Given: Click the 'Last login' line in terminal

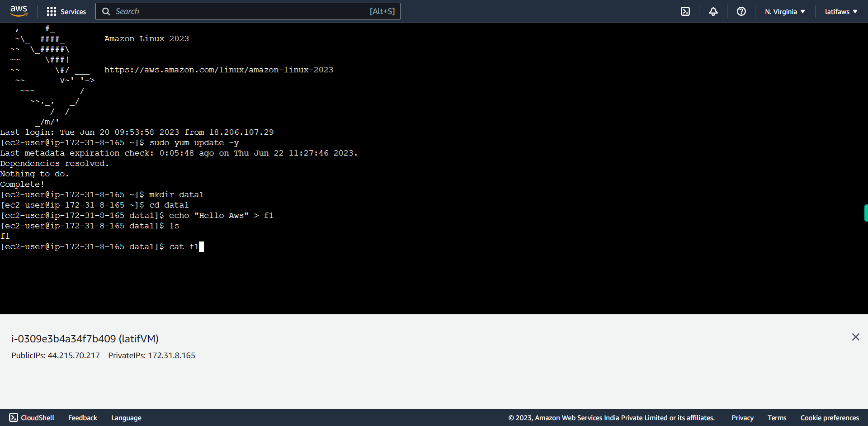Looking at the screenshot, I should pos(137,132).
